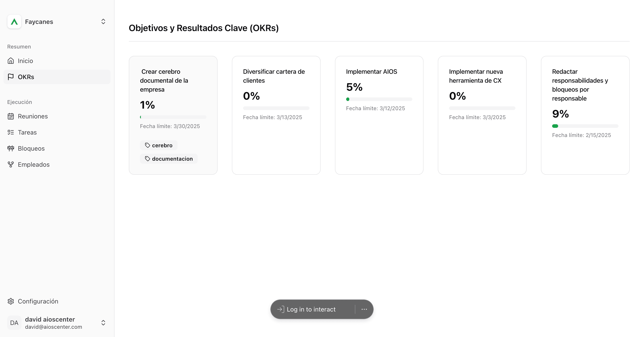Open Inicio via the home icon
This screenshot has width=644, height=337.
[11, 61]
